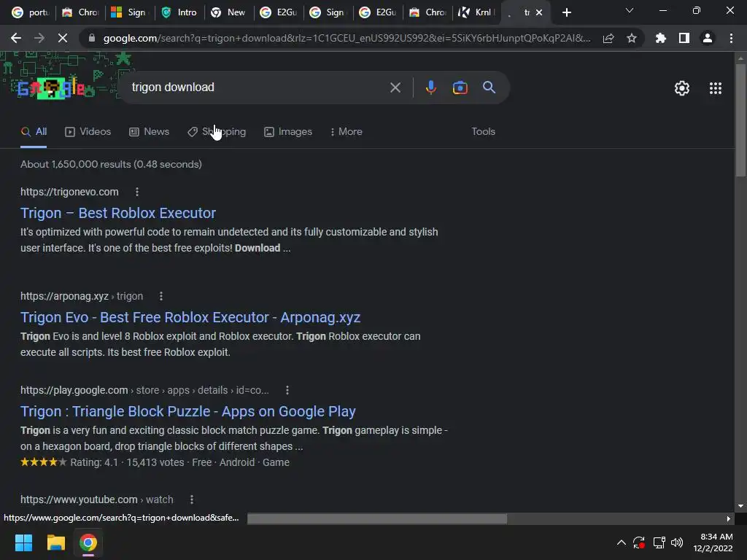The image size is (747, 560).
Task: Switch to the New tab
Action: 228,12
